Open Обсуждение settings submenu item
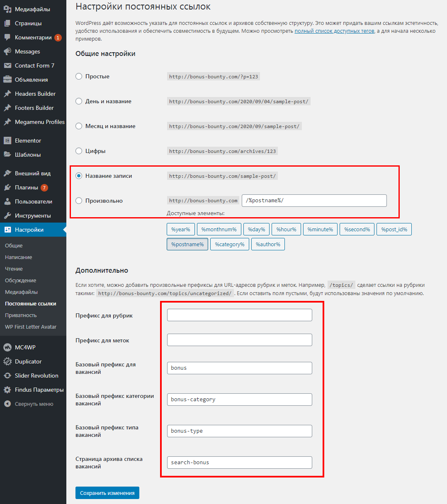The height and width of the screenshot is (504, 447). tap(21, 281)
